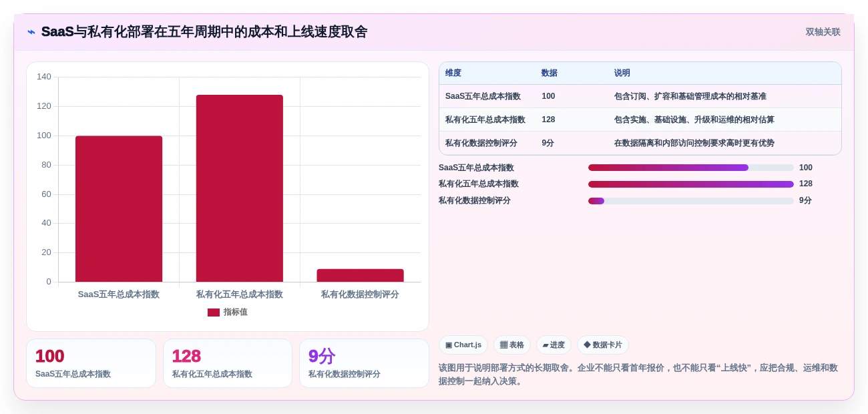This screenshot has width=868, height=414.
Task: Select 私有化数据控制评分 table row cell
Action: click(481, 143)
